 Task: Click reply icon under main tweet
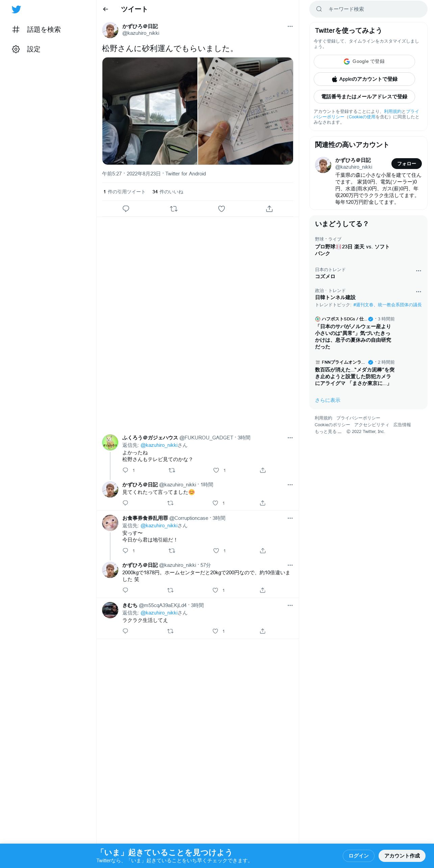(126, 209)
